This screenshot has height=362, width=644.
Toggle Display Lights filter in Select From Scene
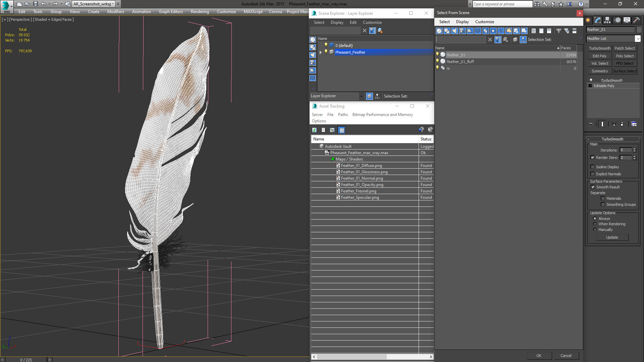[x=454, y=31]
